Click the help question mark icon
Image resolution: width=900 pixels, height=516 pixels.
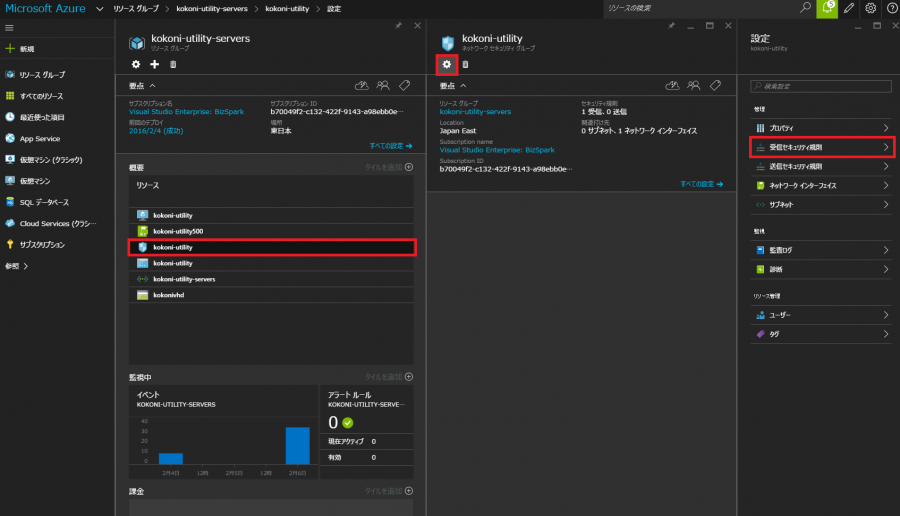[891, 8]
